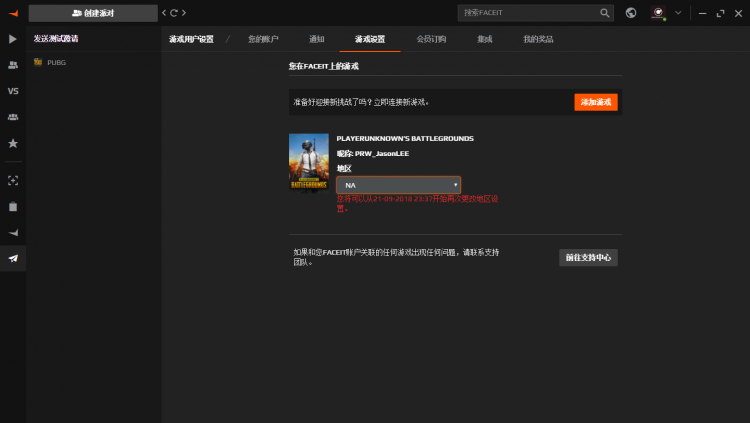The height and width of the screenshot is (423, 750).
Task: Click the FACEIT logo in the top-left corner
Action: pos(13,13)
